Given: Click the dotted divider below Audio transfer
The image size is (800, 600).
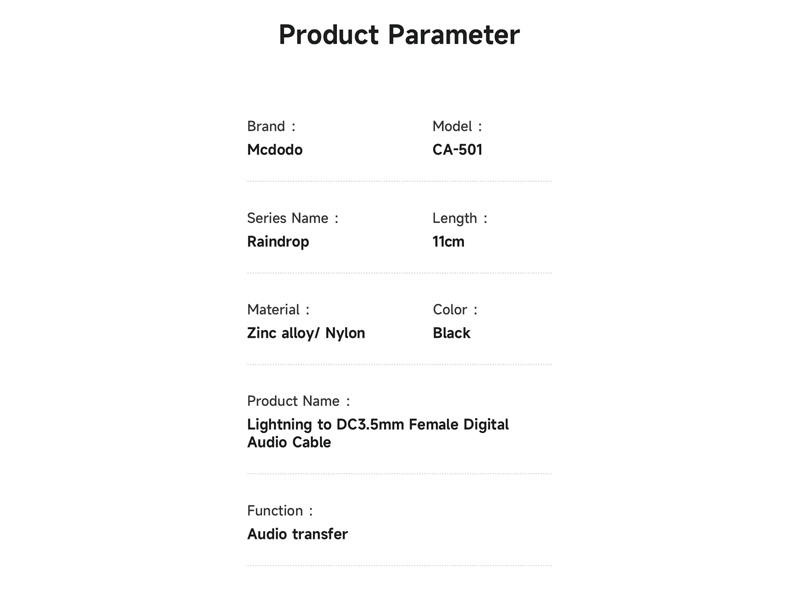Looking at the screenshot, I should 399,566.
